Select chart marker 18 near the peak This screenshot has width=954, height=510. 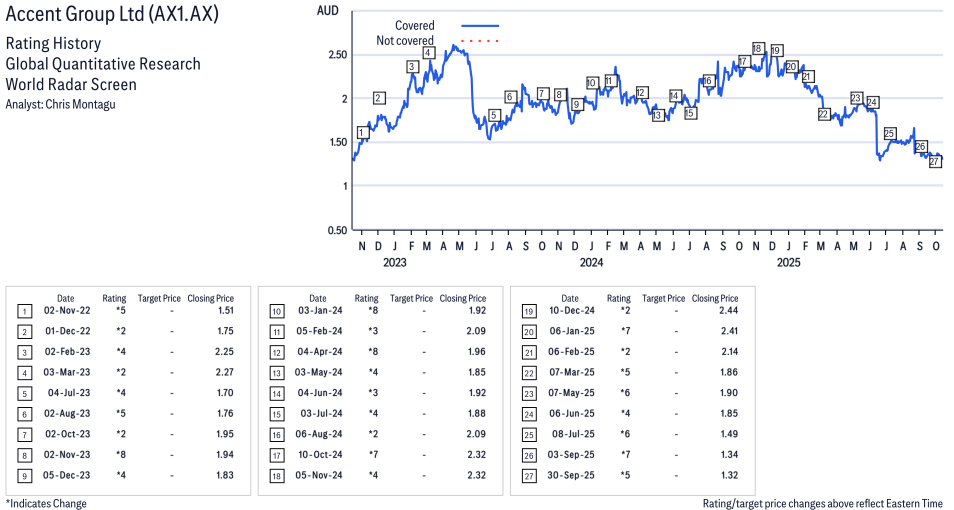757,49
